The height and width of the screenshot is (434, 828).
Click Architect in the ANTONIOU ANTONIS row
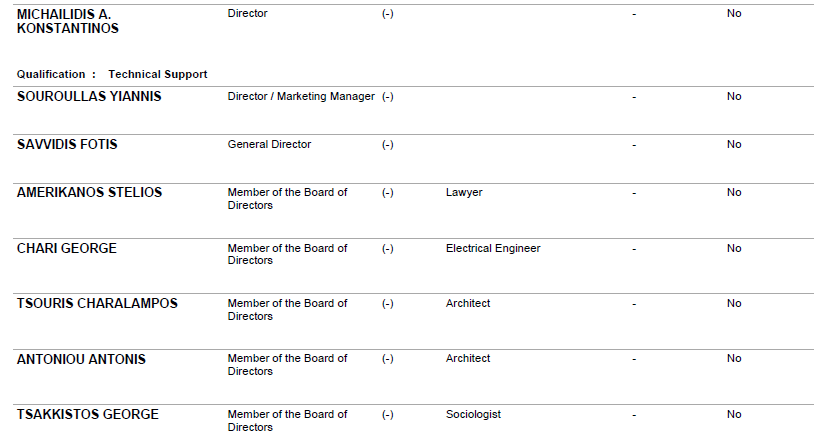pos(468,358)
